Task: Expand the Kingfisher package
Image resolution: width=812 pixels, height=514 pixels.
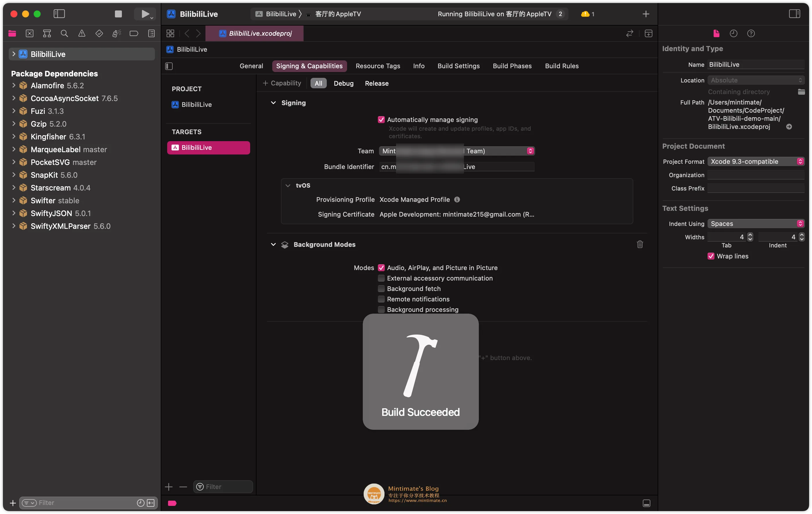Action: pyautogui.click(x=13, y=137)
